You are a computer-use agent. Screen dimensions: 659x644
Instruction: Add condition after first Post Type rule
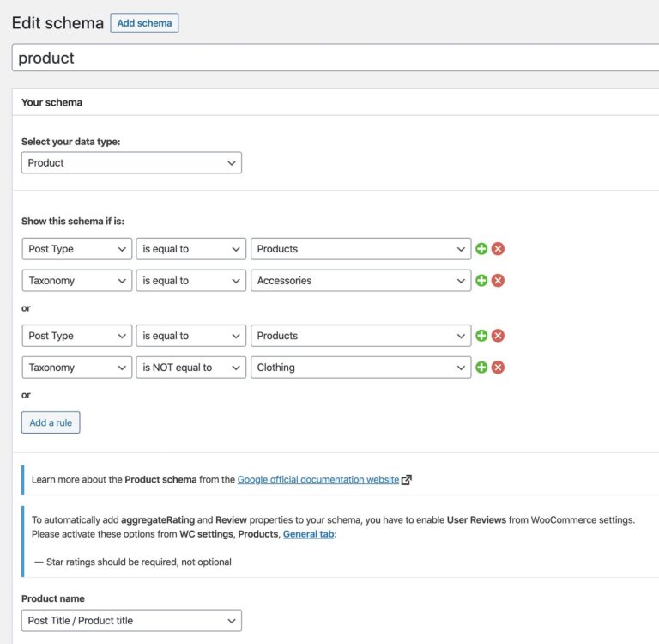(481, 249)
